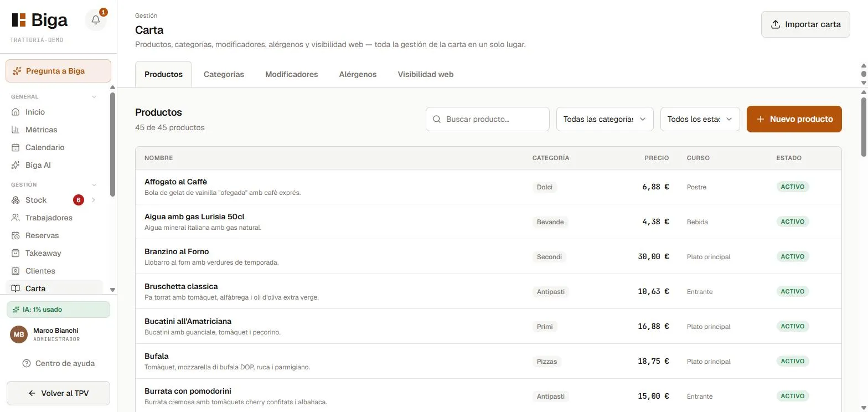This screenshot has width=868, height=412.
Task: Click the back arrow icon on Volver al TPV
Action: pyautogui.click(x=32, y=393)
